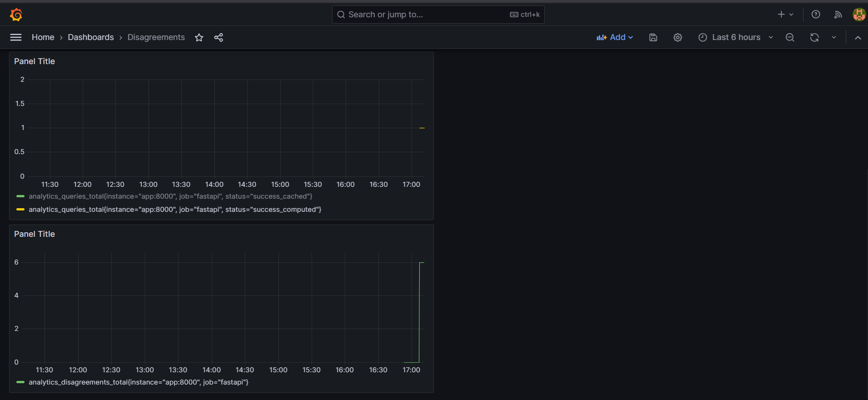
Task: Share the dashboard via share icon
Action: pos(218,37)
